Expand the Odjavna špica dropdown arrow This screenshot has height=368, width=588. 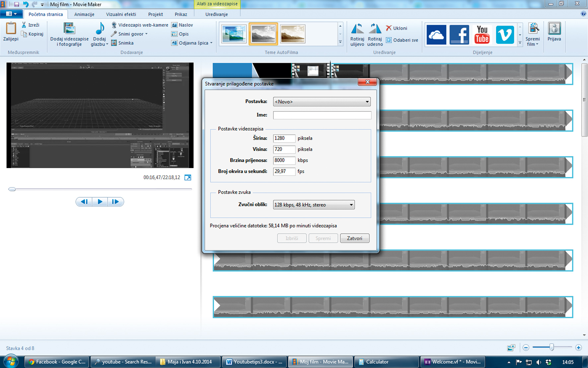(211, 43)
